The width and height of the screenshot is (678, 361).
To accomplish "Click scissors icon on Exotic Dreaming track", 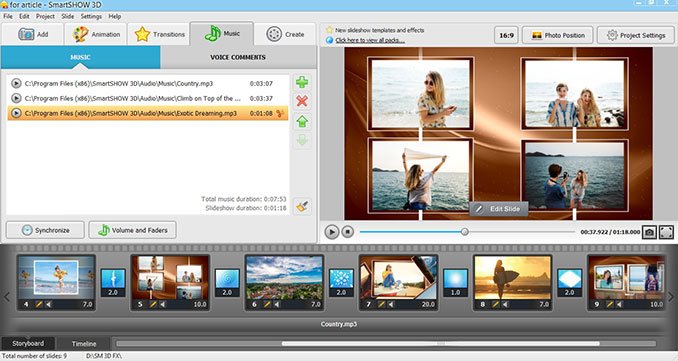I will tap(280, 113).
